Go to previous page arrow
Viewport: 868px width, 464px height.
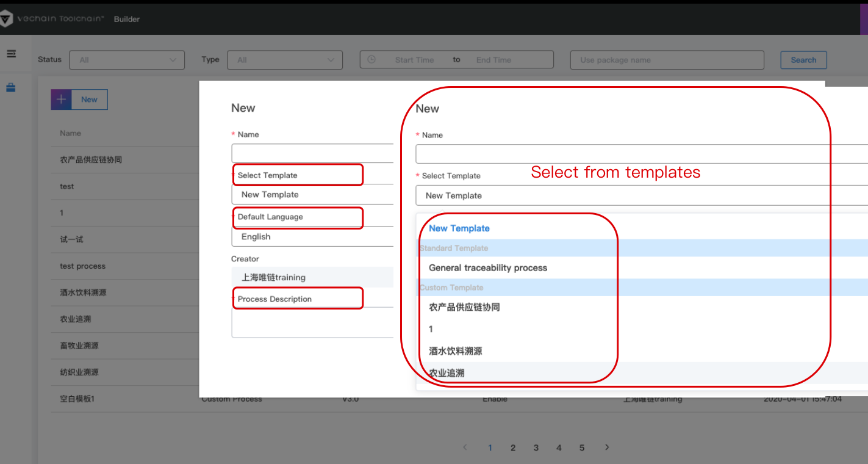tap(465, 448)
